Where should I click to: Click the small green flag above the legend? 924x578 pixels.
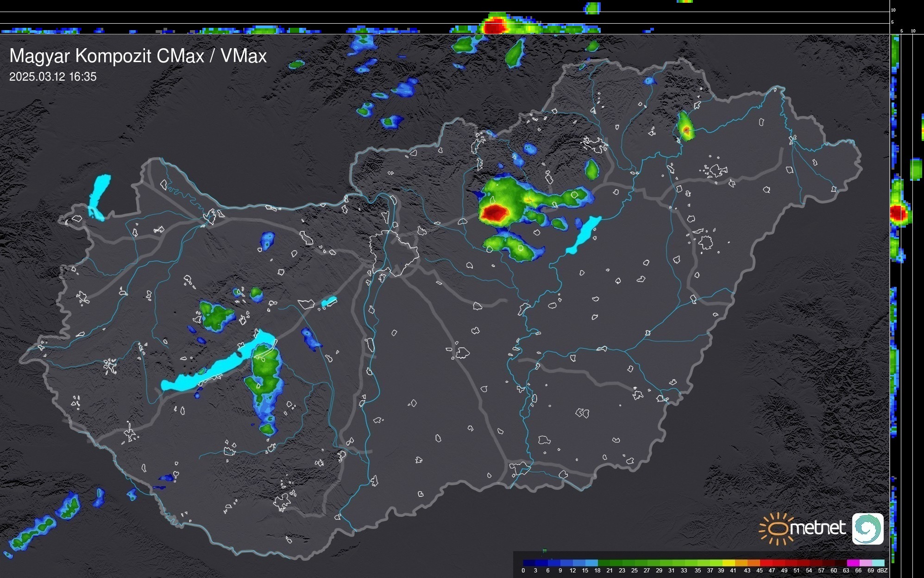(545, 551)
